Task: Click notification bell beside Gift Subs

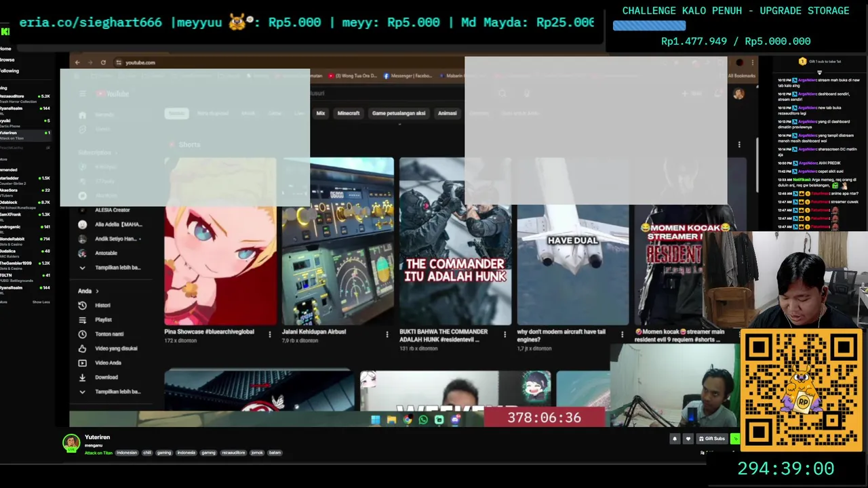Action: pyautogui.click(x=674, y=439)
